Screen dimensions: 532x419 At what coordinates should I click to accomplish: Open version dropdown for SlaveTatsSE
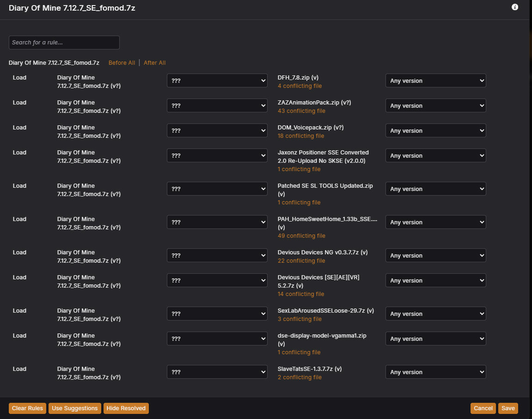click(x=436, y=372)
